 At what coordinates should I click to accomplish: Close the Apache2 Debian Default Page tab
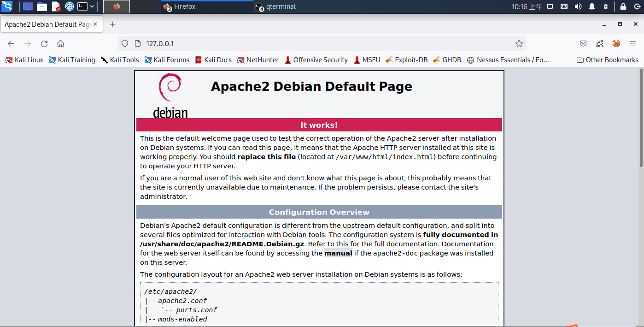tap(96, 24)
